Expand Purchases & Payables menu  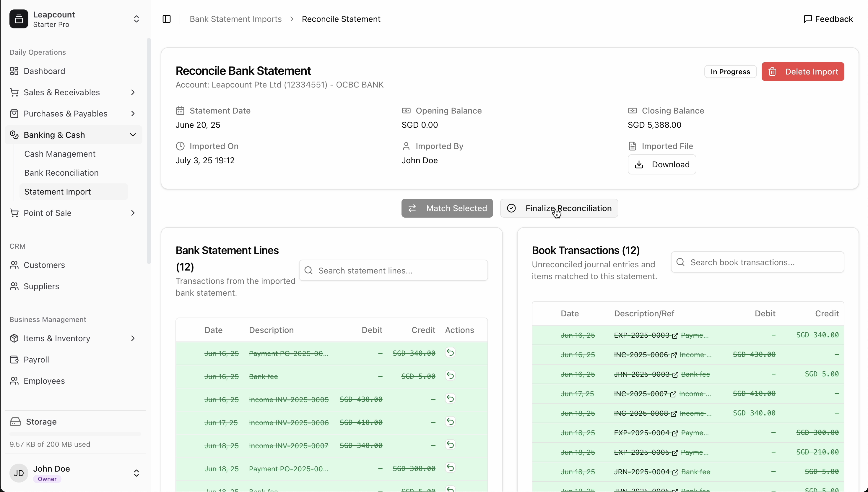pos(74,114)
